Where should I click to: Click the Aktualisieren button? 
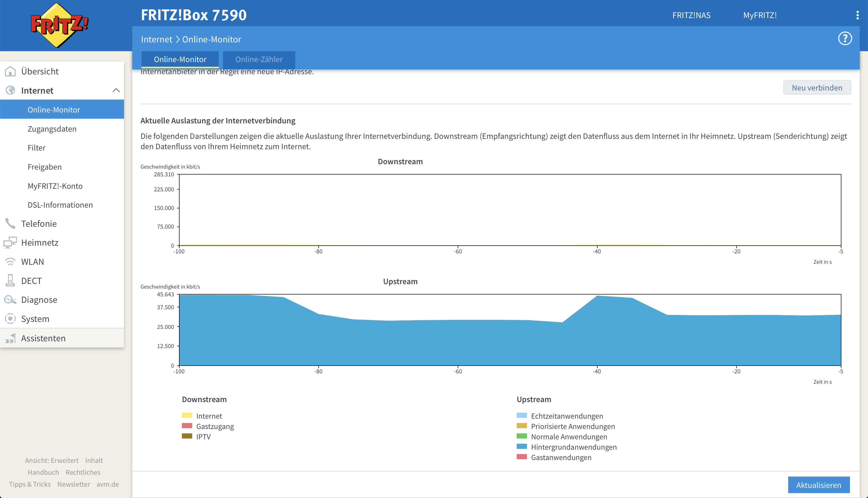[818, 485]
